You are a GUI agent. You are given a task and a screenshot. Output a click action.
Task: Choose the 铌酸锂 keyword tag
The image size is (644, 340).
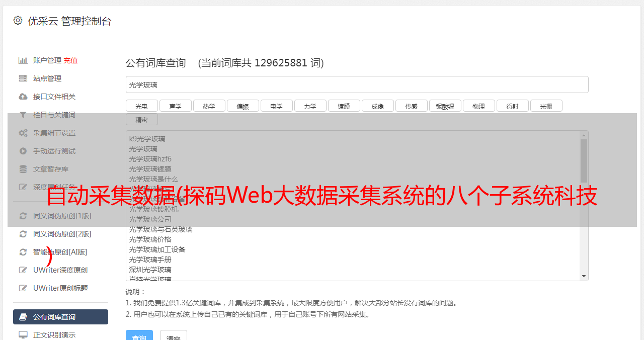[x=445, y=106]
